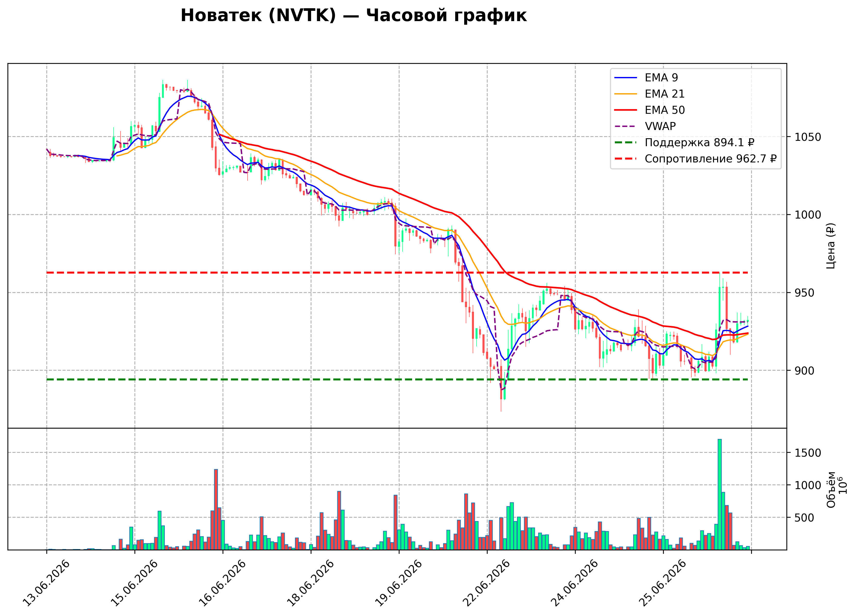Click the date label 18.06.2026
This screenshot has width=857, height=616.
pos(310,584)
